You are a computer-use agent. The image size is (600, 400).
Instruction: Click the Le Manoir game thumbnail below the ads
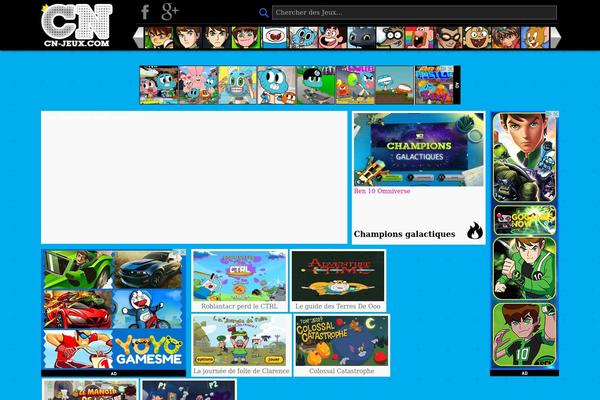pyautogui.click(x=90, y=390)
